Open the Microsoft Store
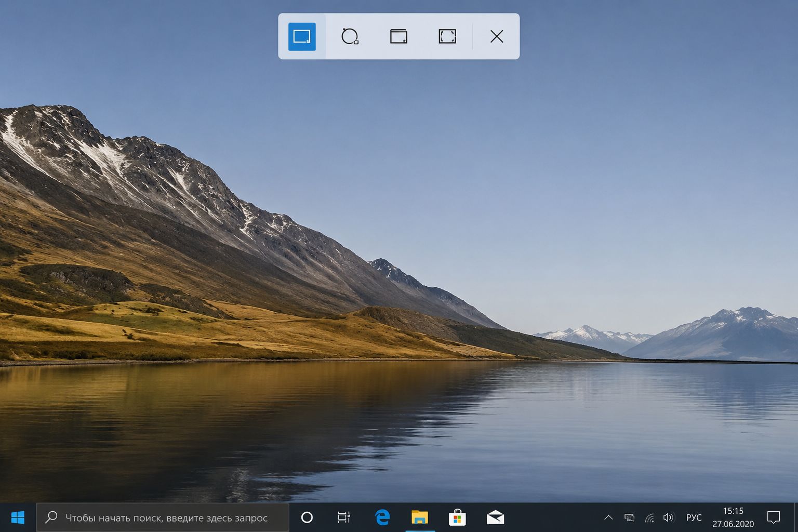The image size is (798, 532). (x=457, y=517)
